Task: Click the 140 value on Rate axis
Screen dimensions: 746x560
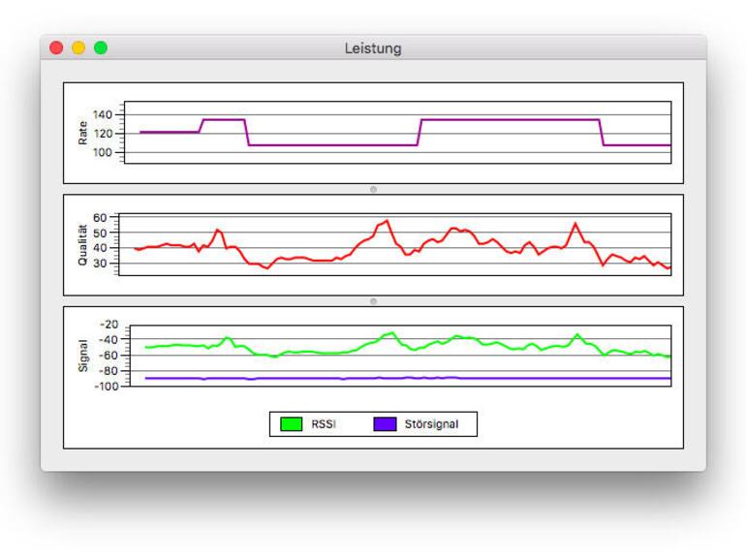Action: tap(103, 114)
